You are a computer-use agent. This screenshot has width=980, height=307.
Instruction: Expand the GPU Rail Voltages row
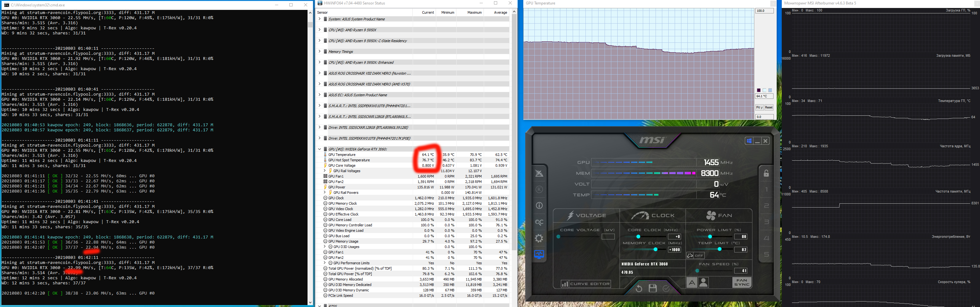pos(324,171)
